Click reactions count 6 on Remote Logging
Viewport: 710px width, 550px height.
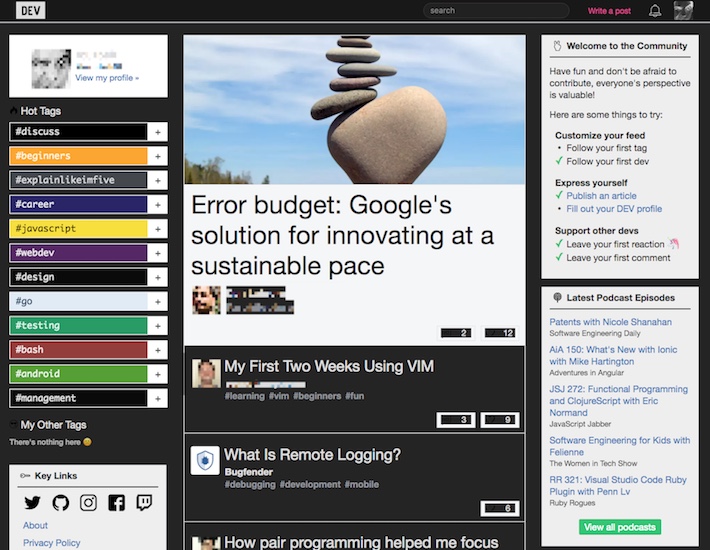click(500, 508)
